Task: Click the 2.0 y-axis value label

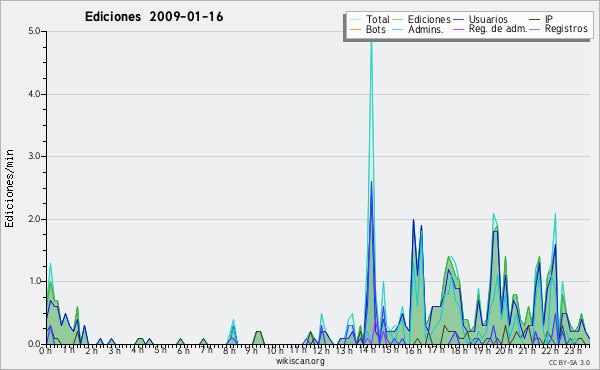Action: click(x=34, y=219)
